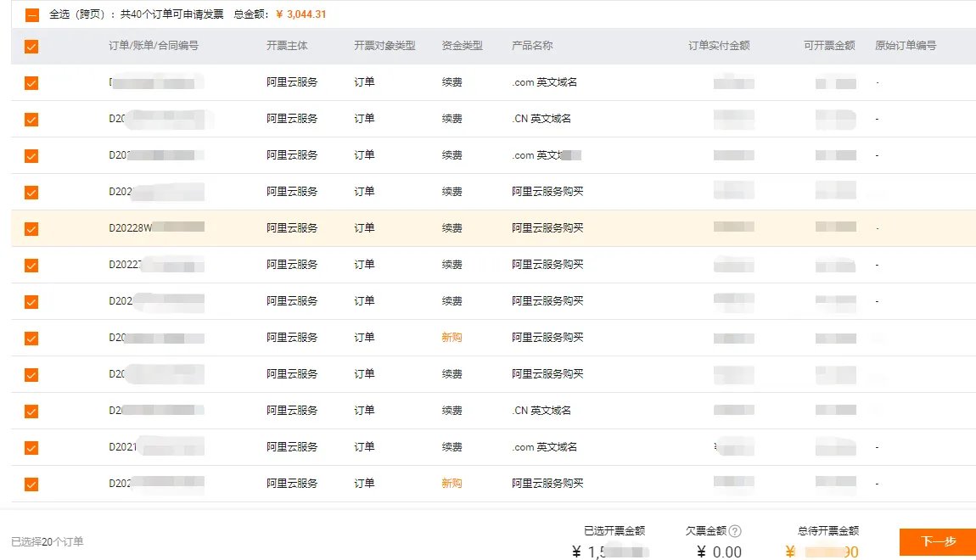Deselect the highlighted D20228W order checkbox
This screenshot has height=560, width=976.
(x=31, y=227)
